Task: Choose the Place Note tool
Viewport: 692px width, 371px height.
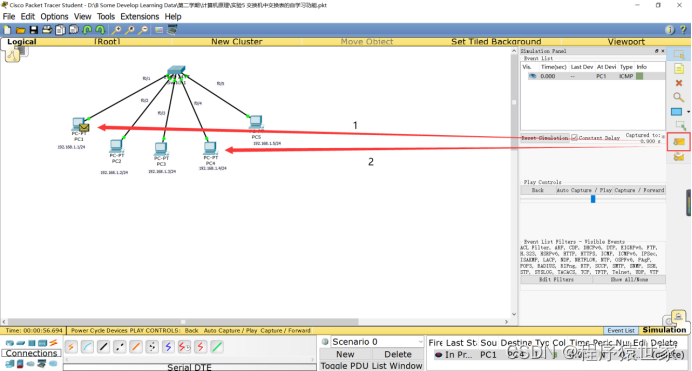Action: (679, 69)
